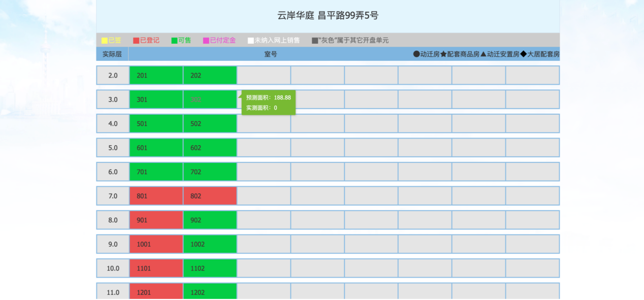
Task: Click the "灰色"属于其它开盘单元 legend label
Action: tap(353, 41)
